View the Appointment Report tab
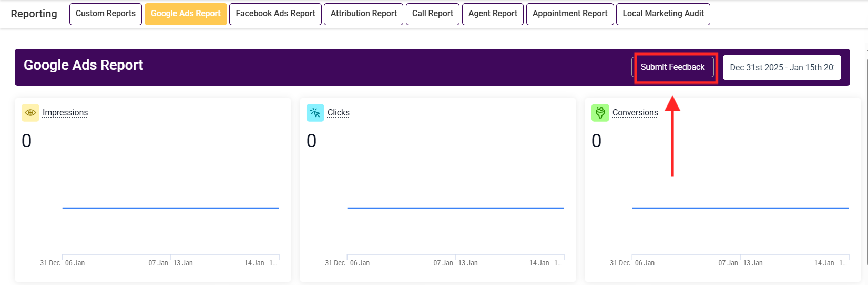The width and height of the screenshot is (868, 285). click(x=570, y=14)
